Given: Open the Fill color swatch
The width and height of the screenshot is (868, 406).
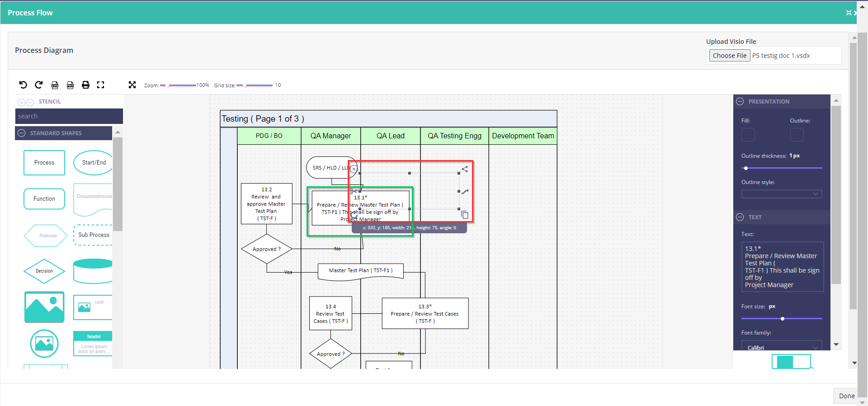Looking at the screenshot, I should click(748, 135).
